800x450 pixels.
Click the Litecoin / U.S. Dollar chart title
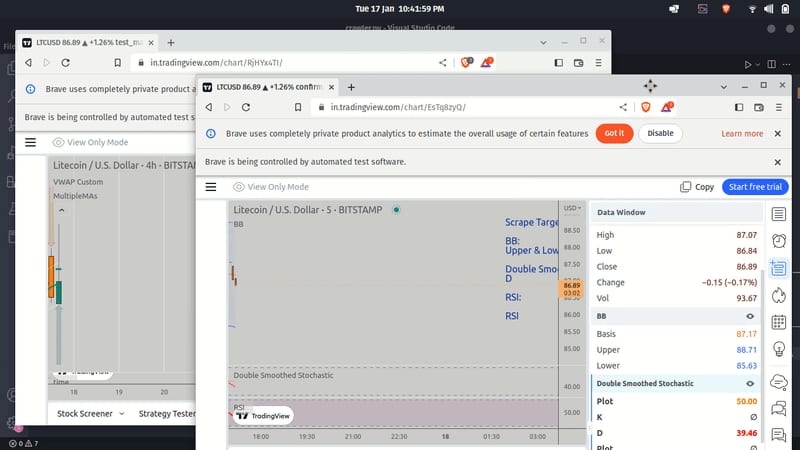coord(308,210)
